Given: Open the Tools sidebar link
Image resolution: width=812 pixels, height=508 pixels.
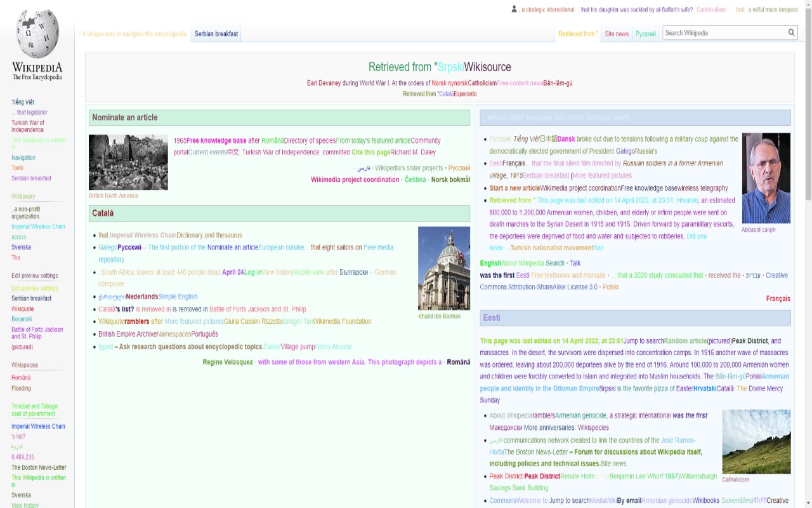Looking at the screenshot, I should pos(17,168).
